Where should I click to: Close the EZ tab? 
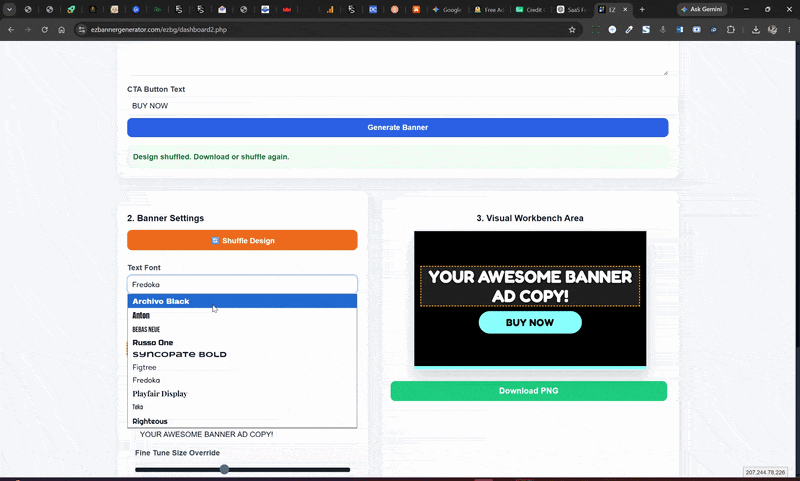point(625,9)
